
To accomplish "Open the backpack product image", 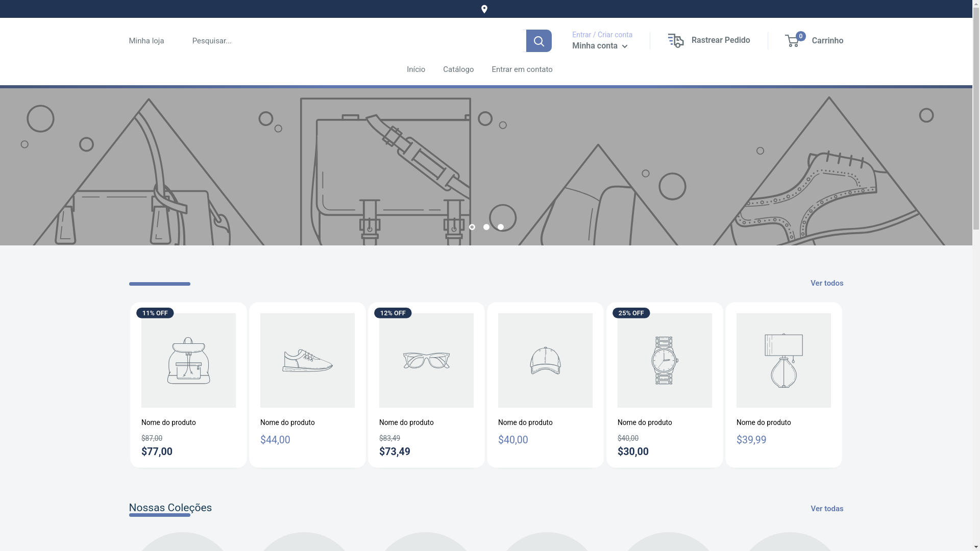I will click(x=188, y=360).
